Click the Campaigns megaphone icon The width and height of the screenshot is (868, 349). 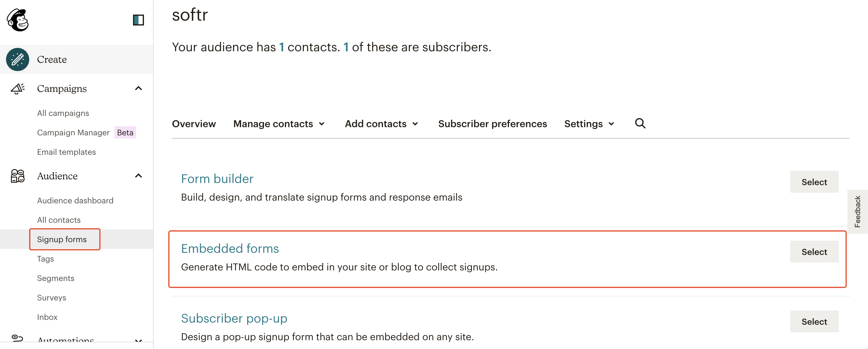[18, 89]
